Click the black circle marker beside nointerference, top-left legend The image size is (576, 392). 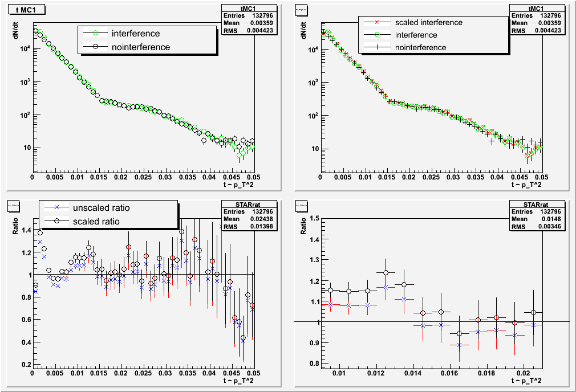pos(95,47)
